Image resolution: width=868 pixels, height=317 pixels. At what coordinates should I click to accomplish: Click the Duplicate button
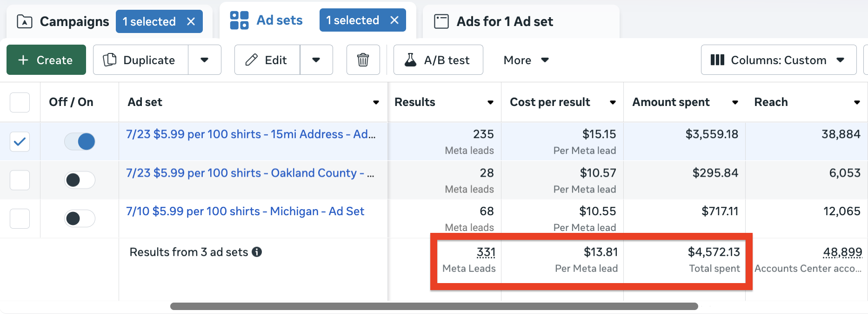[140, 60]
